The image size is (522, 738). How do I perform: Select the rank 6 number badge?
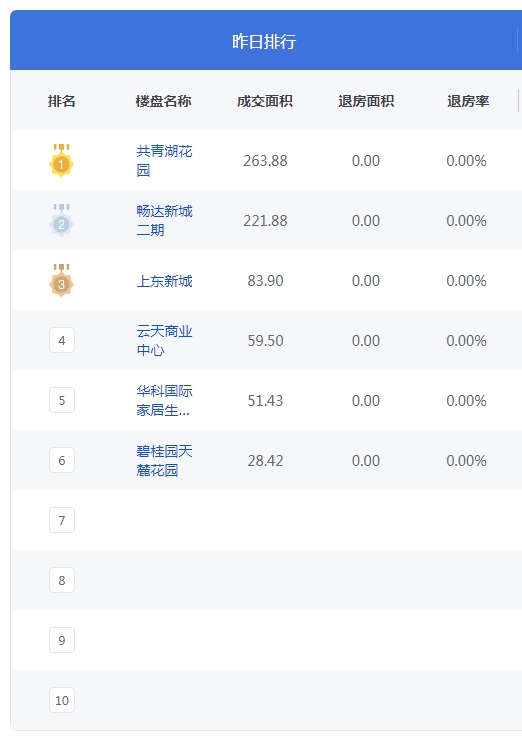(x=62, y=460)
